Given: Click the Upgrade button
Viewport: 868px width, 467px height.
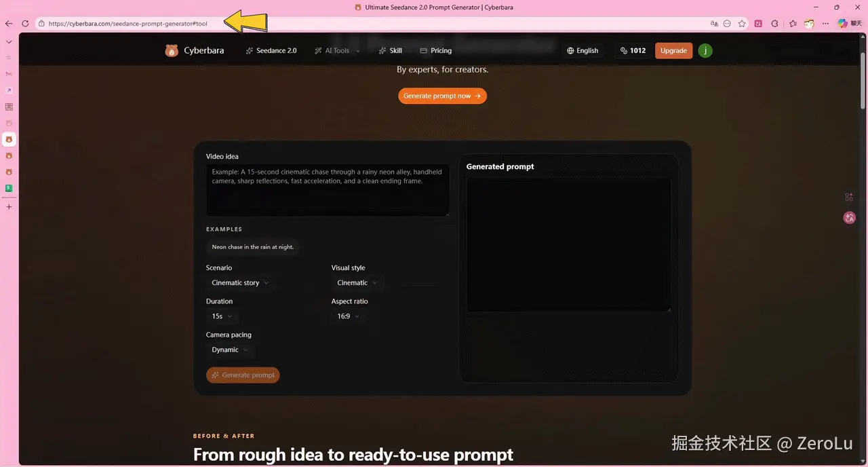Looking at the screenshot, I should 673,51.
